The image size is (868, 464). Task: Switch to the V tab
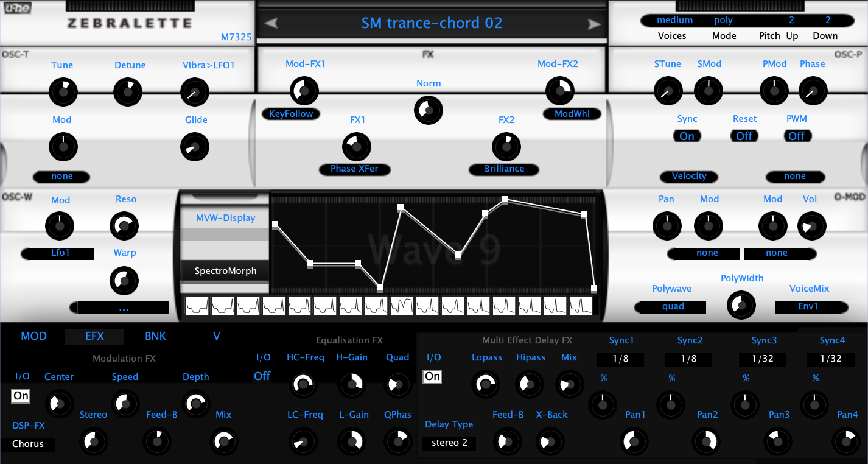[216, 336]
